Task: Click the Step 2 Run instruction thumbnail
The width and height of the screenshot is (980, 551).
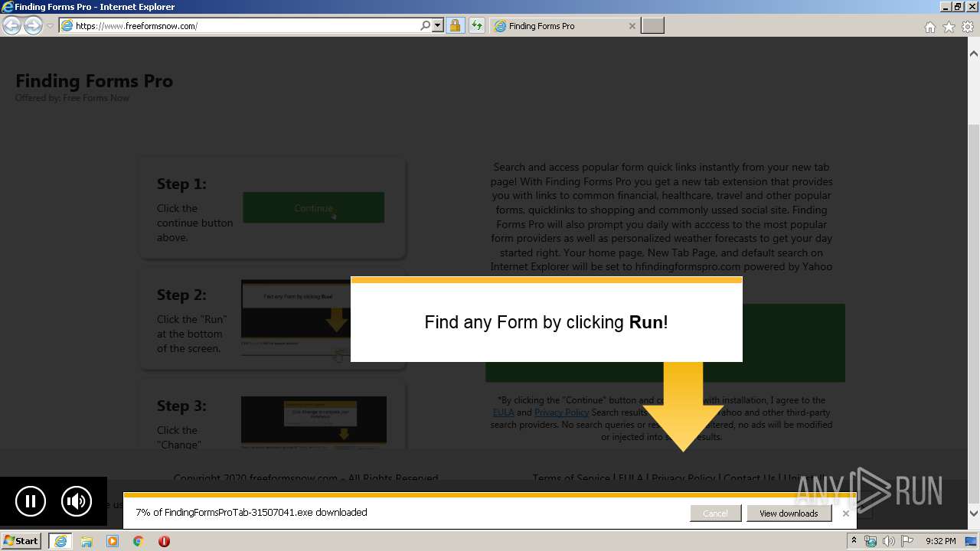Action: (x=296, y=318)
